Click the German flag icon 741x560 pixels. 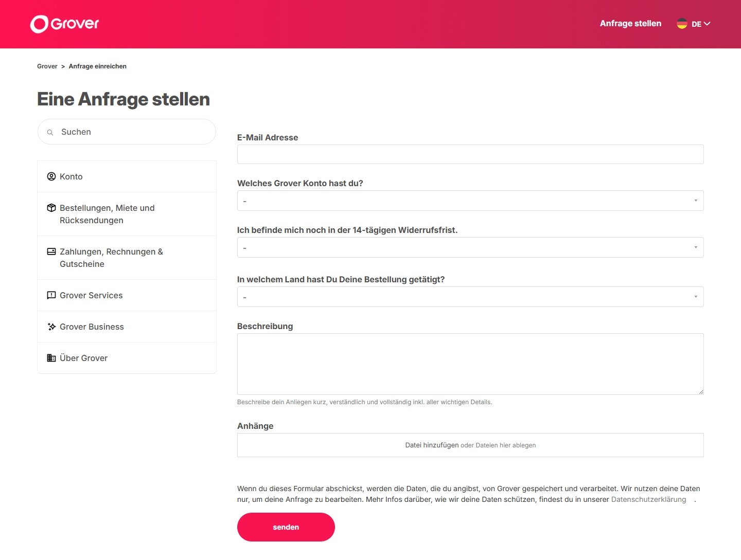tap(682, 24)
